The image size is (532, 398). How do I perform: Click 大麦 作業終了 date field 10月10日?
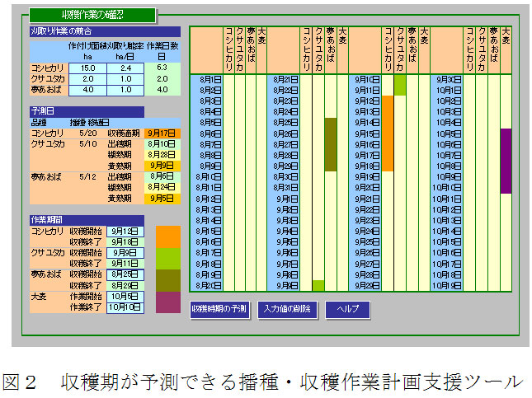tap(125, 307)
